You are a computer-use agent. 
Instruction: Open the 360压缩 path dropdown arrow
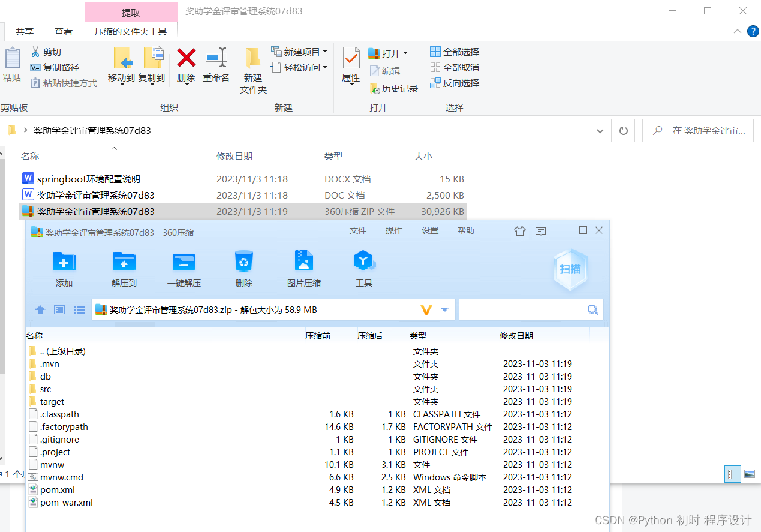point(444,310)
